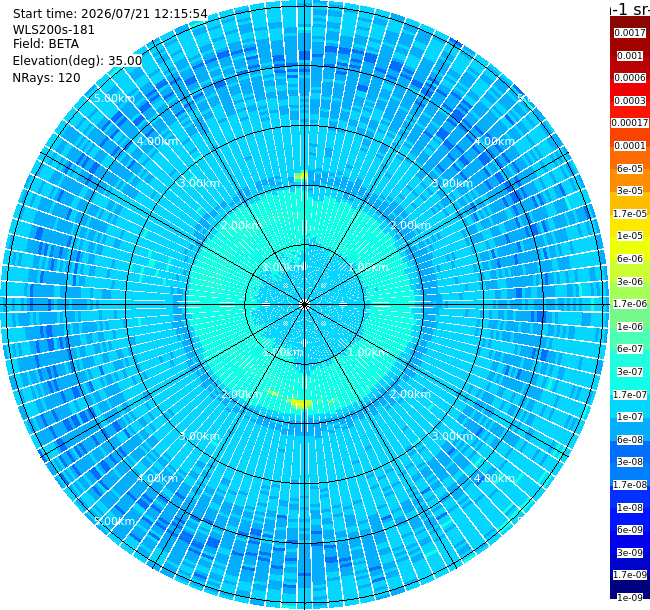The width and height of the screenshot is (650, 610).
Task: Select the WLS200s-181 instrument label
Action: click(x=53, y=30)
